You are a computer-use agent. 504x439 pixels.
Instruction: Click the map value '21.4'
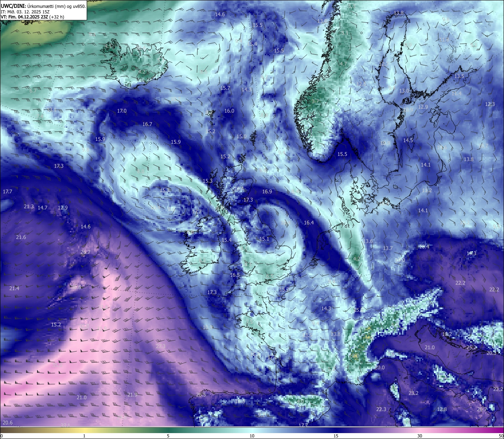(x=14, y=288)
